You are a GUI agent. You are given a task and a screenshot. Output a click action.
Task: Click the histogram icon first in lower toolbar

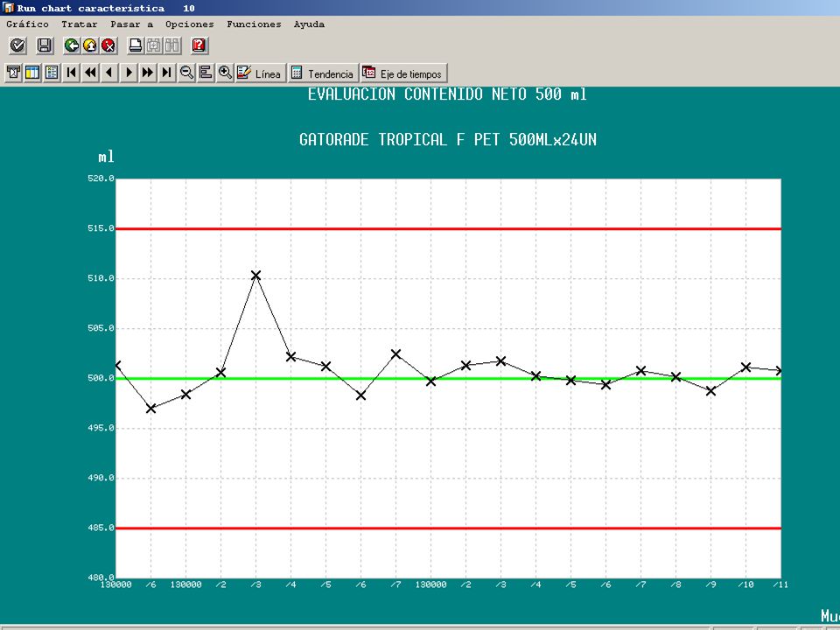(14, 73)
